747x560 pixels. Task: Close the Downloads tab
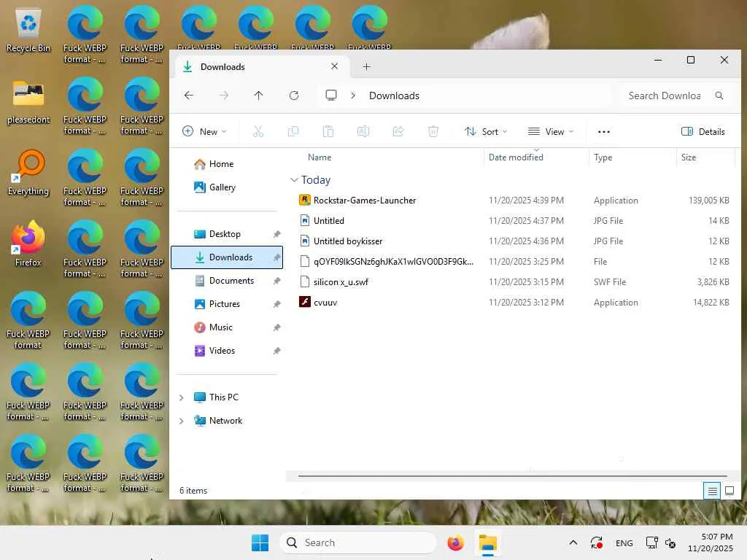click(334, 66)
